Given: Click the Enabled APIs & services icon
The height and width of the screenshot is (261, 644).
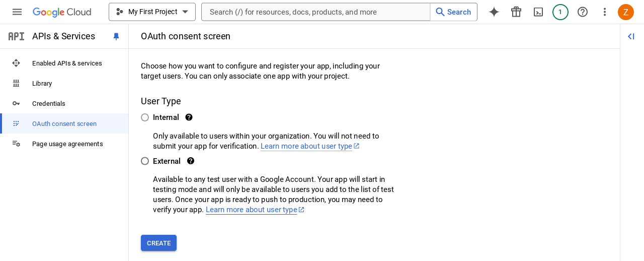Looking at the screenshot, I should click(x=16, y=63).
